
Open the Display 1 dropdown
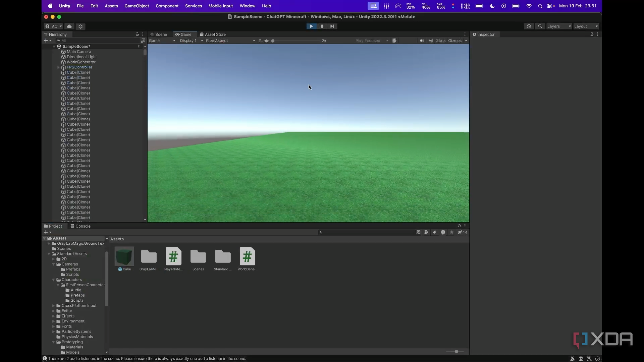[192, 41]
